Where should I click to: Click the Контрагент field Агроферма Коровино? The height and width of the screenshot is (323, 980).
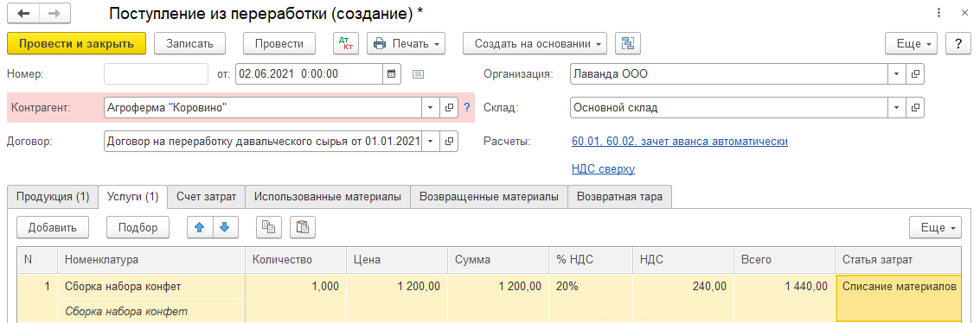[x=262, y=107]
